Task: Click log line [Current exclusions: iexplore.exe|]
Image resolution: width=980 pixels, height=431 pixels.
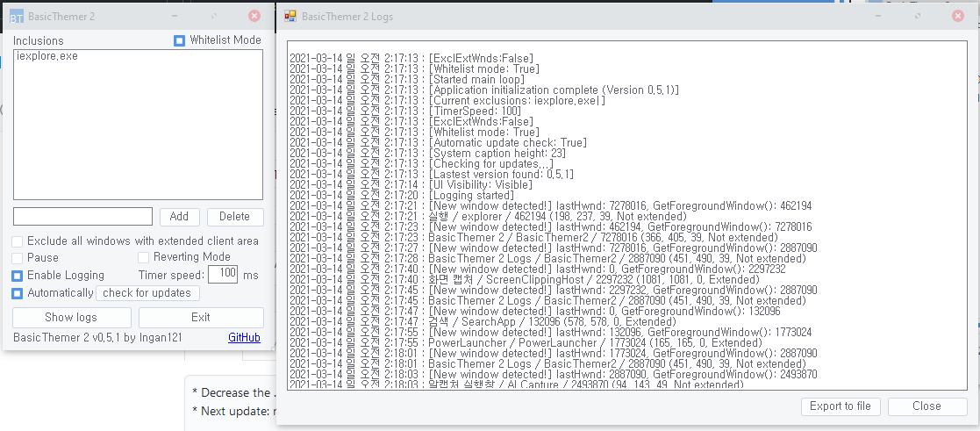Action: coord(447,101)
